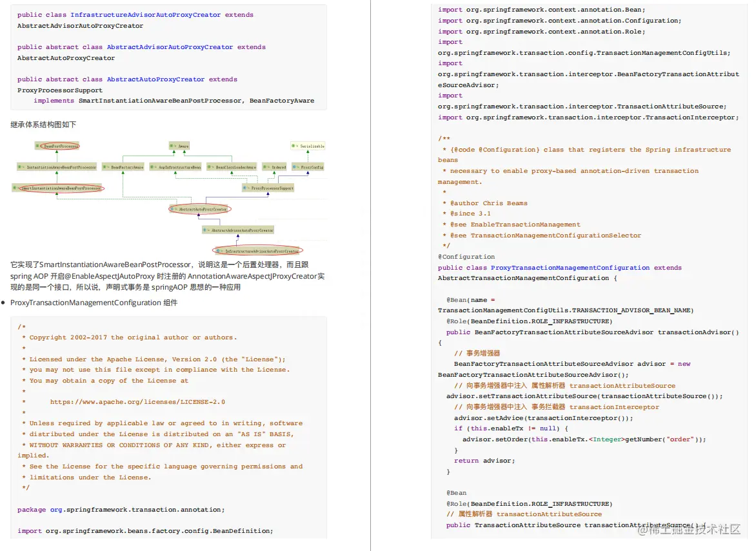Click the ProxyProcessorSupport node in the diagram
Screen dimensions: 756x551
point(268,188)
